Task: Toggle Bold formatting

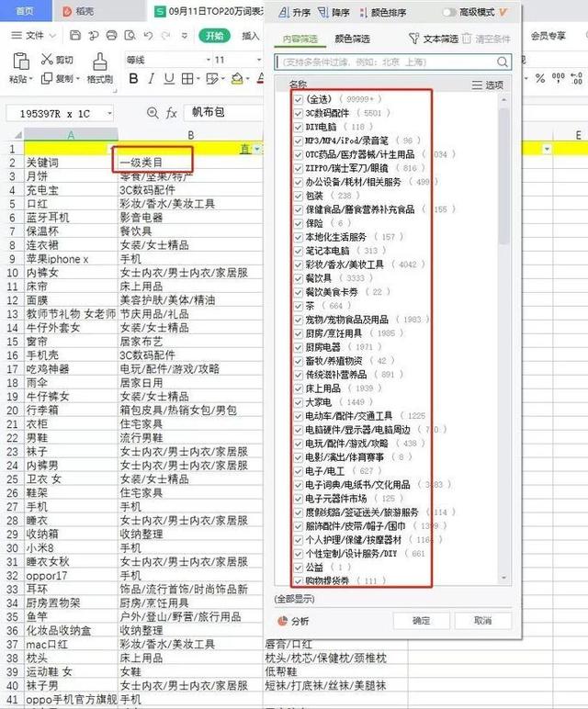Action: 134,79
